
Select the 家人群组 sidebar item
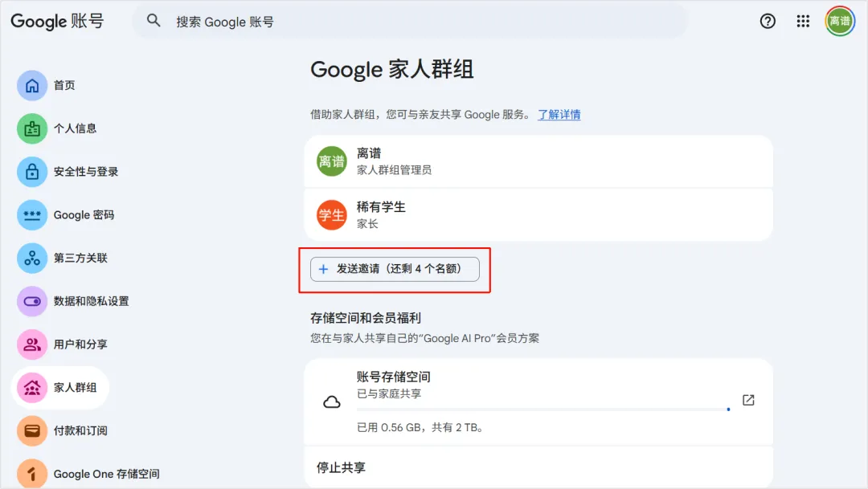(75, 388)
